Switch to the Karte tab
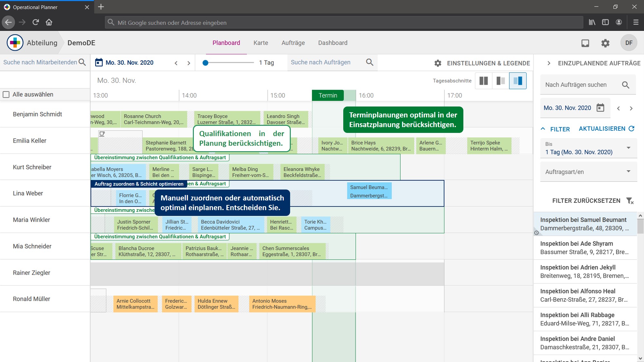 [260, 43]
